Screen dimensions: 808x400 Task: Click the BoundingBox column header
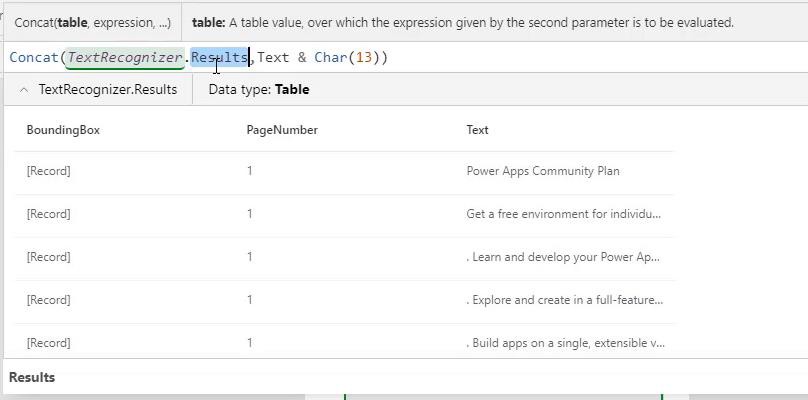coord(63,130)
